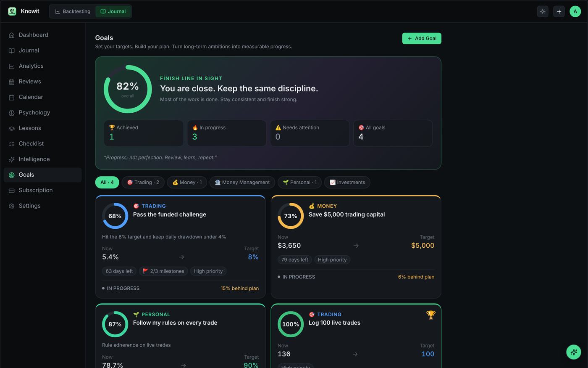Click the plus icon in top bar
The image size is (588, 368).
pos(559,11)
